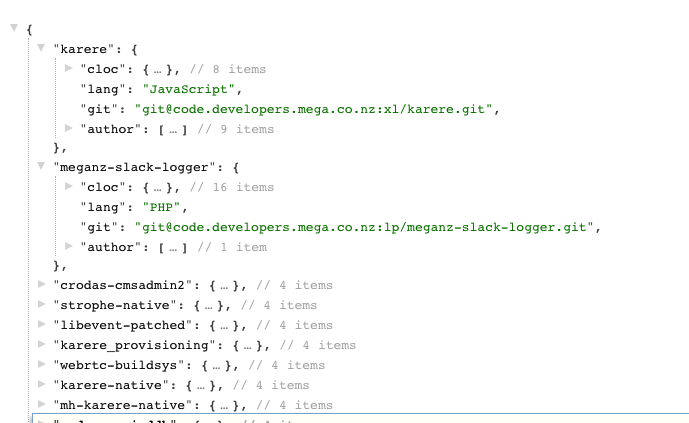The height and width of the screenshot is (423, 689).
Task: Click the karere.git URL string
Action: click(x=313, y=109)
